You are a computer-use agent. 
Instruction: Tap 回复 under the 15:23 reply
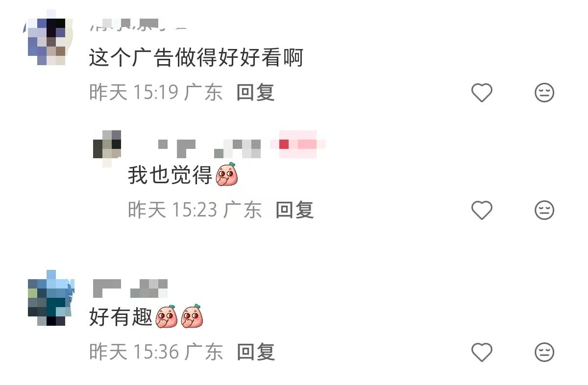click(294, 210)
